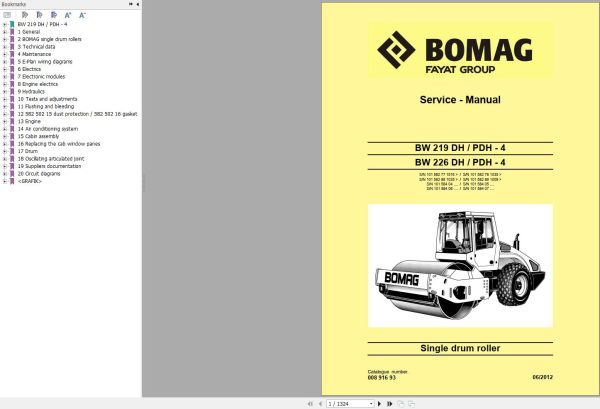The width and height of the screenshot is (600, 409).
Task: Go to the previous page
Action: [x=320, y=404]
